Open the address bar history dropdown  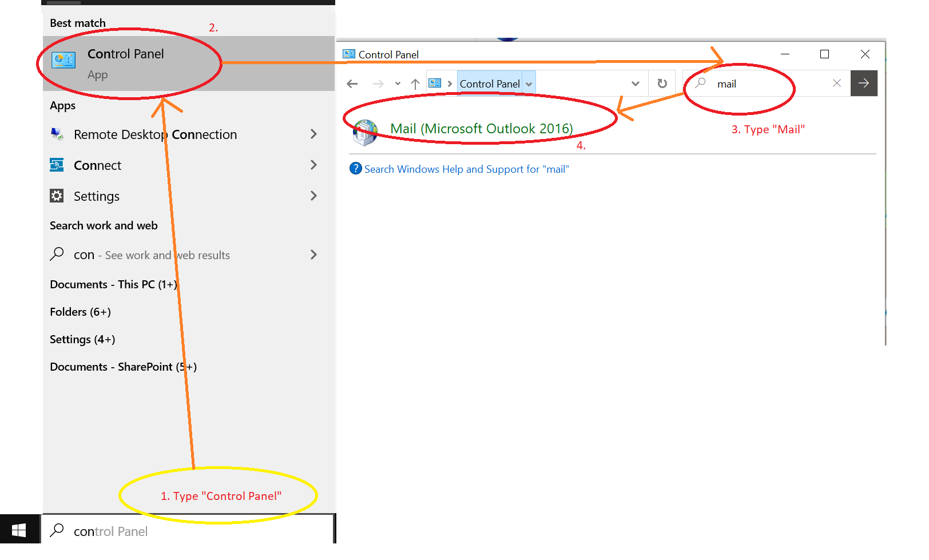point(636,84)
